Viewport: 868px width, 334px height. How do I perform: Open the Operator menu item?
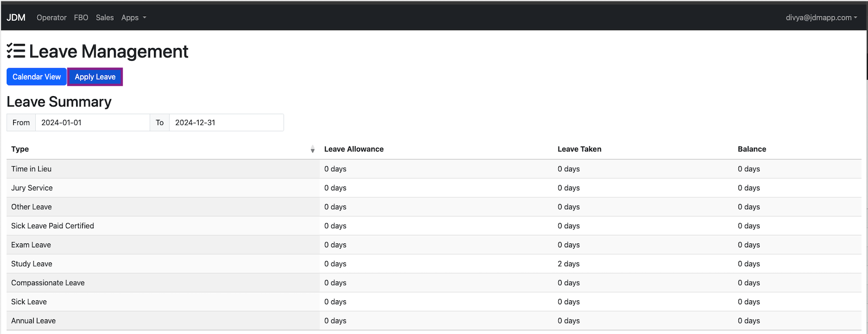(x=51, y=18)
